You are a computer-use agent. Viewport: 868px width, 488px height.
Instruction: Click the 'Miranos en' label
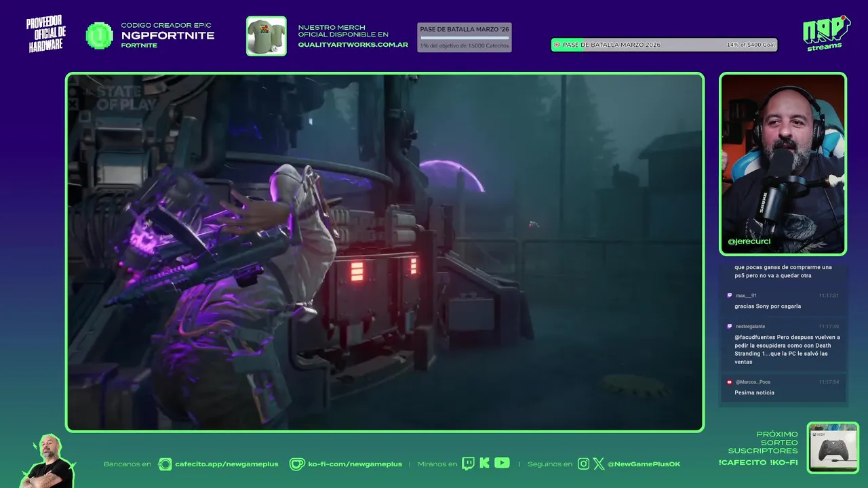[x=437, y=464]
